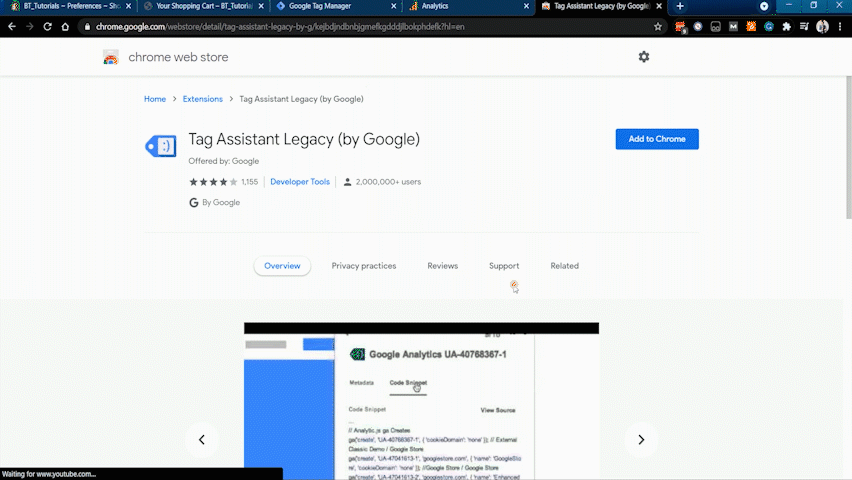Click 'Tag Assistant Legacy (by Google)' title
852x480 pixels.
pos(304,139)
